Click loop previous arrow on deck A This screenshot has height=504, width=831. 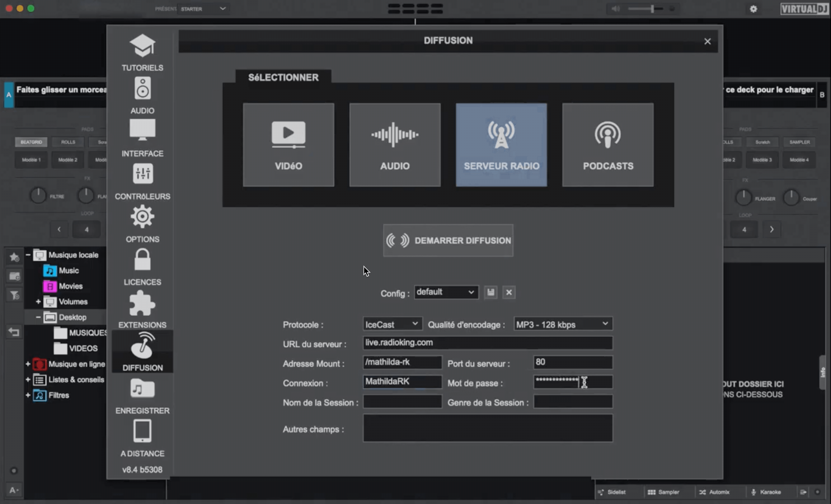59,229
